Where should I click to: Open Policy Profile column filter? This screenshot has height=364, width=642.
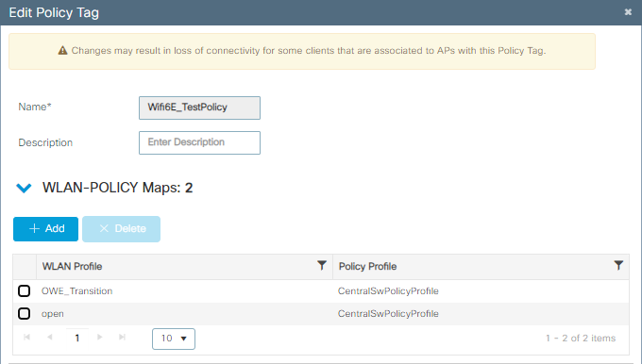point(618,266)
